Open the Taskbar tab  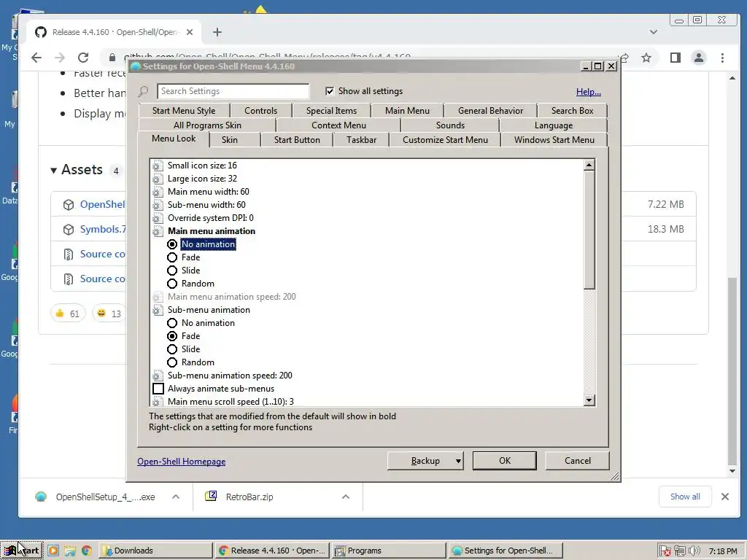362,140
